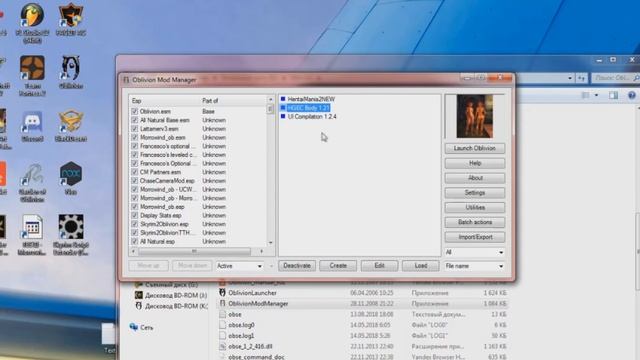The height and width of the screenshot is (360, 640).
Task: Select the obse text document in Explorer
Action: point(235,314)
